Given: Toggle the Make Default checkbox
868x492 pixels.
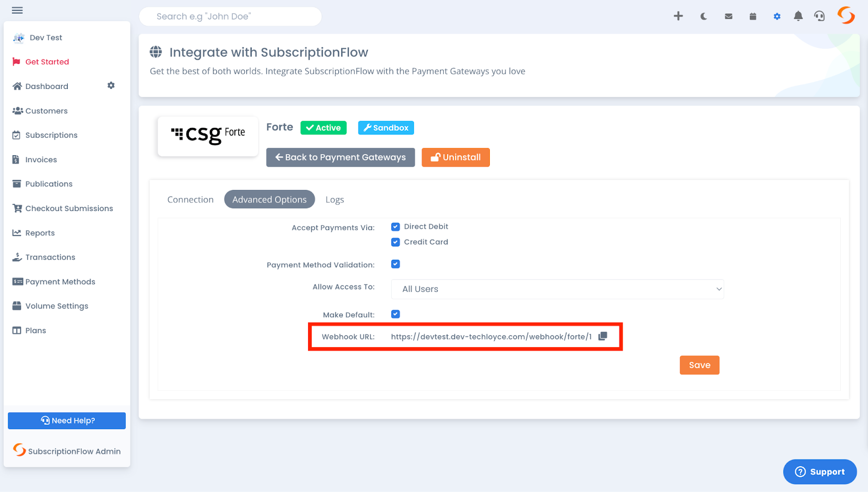Looking at the screenshot, I should [x=395, y=314].
